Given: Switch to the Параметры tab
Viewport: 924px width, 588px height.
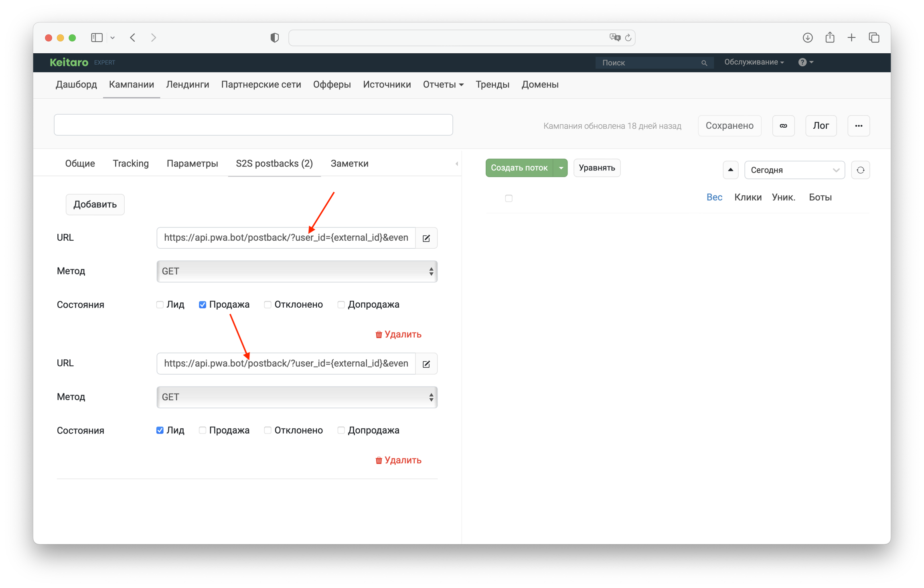Looking at the screenshot, I should 192,164.
